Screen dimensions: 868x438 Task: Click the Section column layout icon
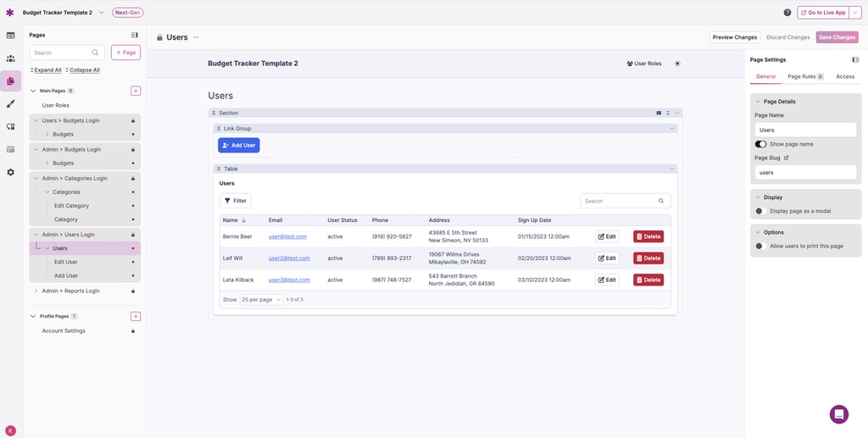[659, 113]
